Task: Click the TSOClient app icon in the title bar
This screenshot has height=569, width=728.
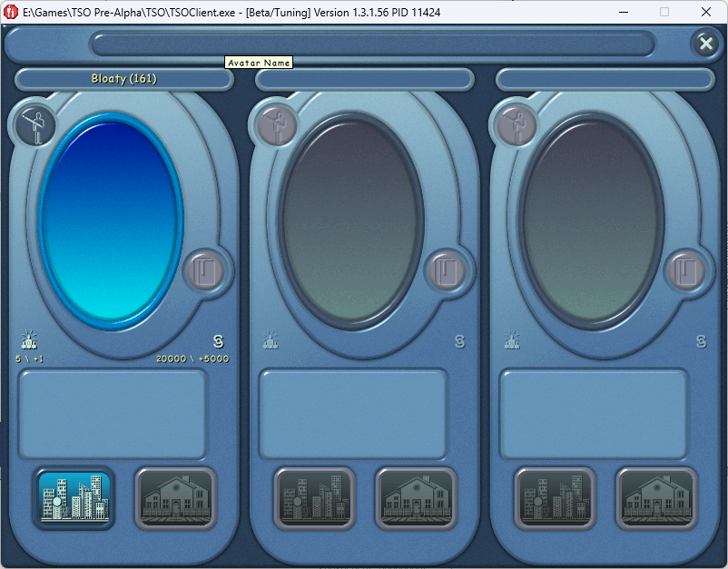Action: coord(11,12)
